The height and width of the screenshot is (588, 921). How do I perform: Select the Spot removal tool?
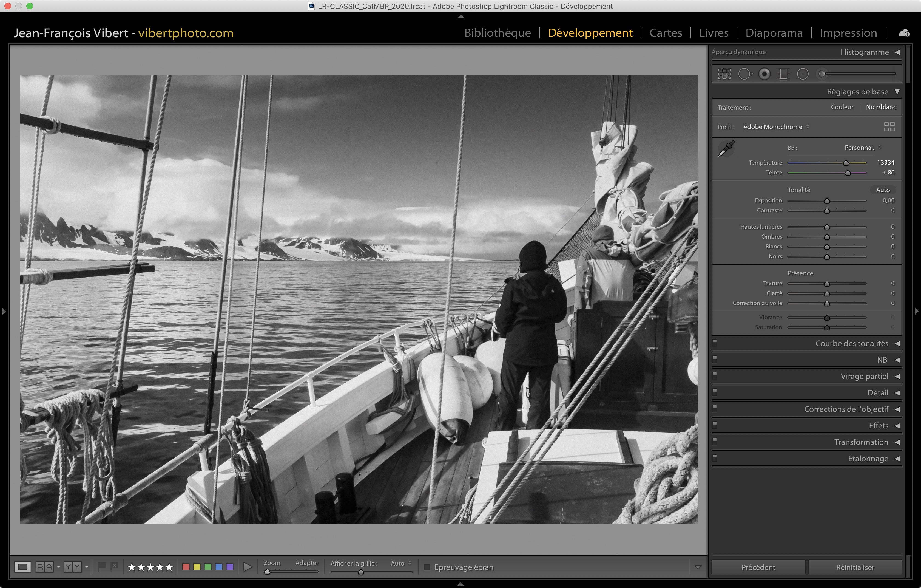point(744,74)
